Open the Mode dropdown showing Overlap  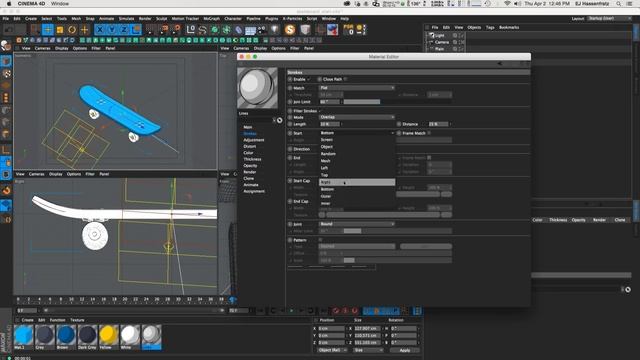tap(357, 117)
